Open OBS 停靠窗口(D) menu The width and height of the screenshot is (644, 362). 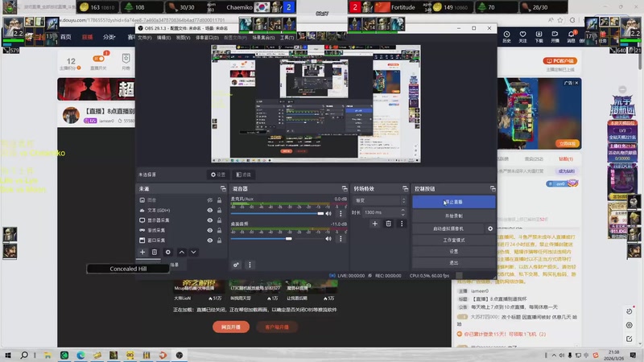coord(207,37)
